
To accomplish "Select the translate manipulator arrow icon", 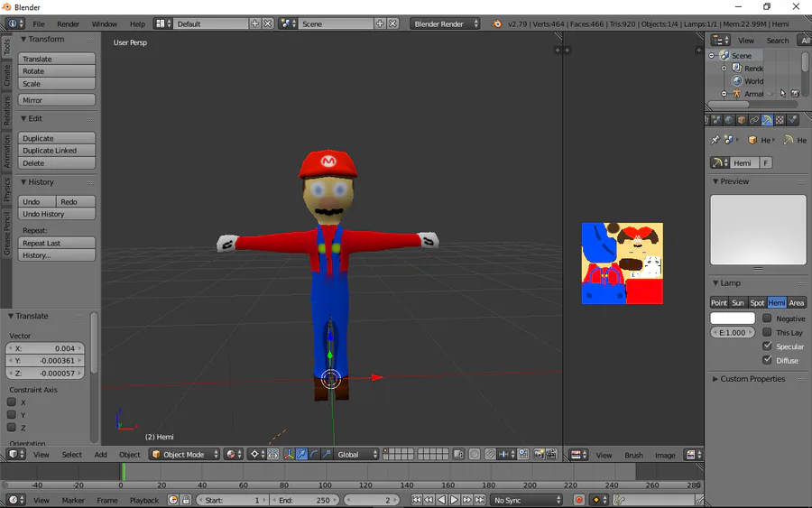I will click(301, 454).
